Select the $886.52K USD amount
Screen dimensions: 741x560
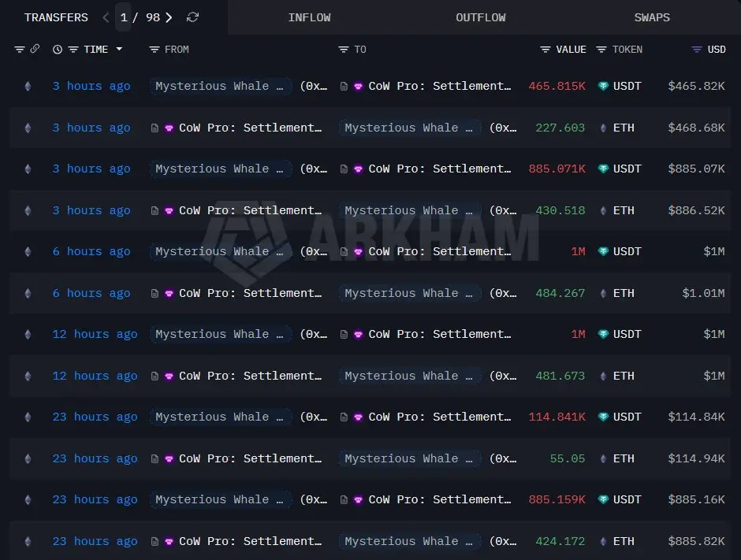pos(696,210)
